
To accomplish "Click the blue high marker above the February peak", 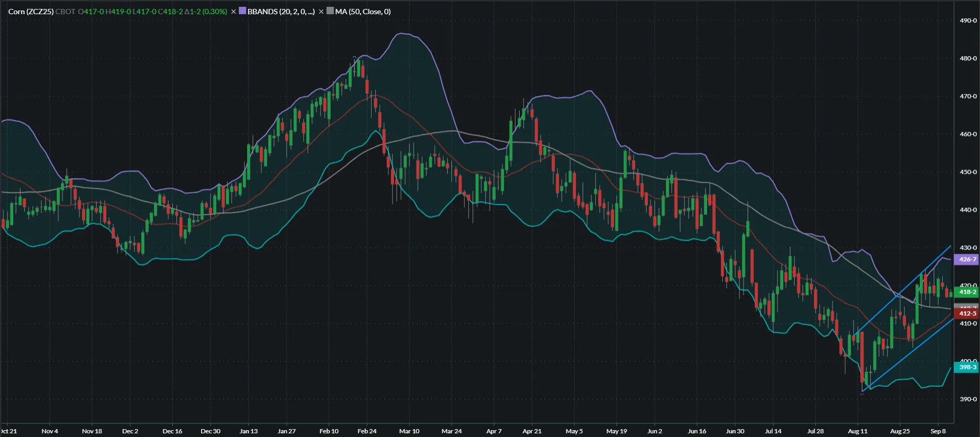I will pos(355,57).
